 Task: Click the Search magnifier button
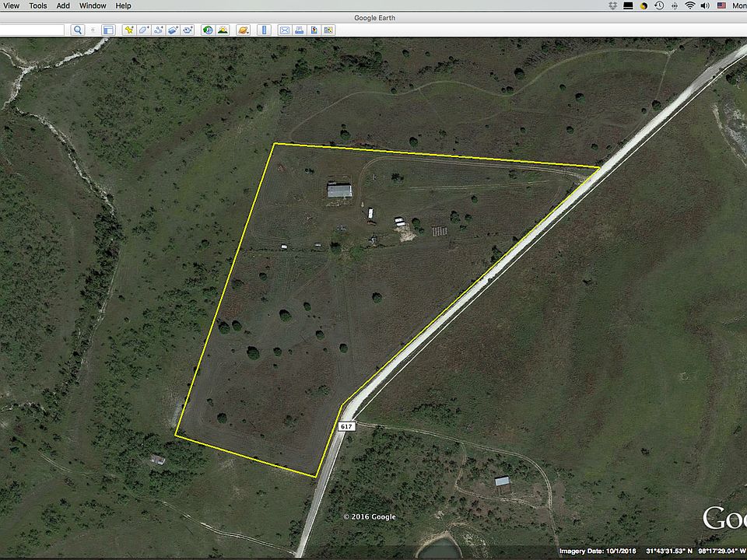pos(78,30)
